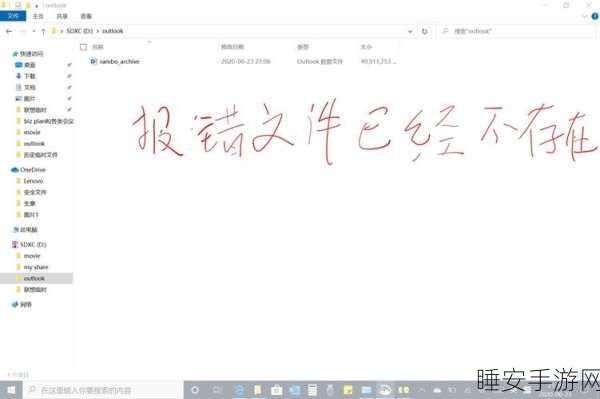Image resolution: width=600 pixels, height=399 pixels.
Task: Open 图片 (Pictures) in Quick access
Action: point(30,99)
